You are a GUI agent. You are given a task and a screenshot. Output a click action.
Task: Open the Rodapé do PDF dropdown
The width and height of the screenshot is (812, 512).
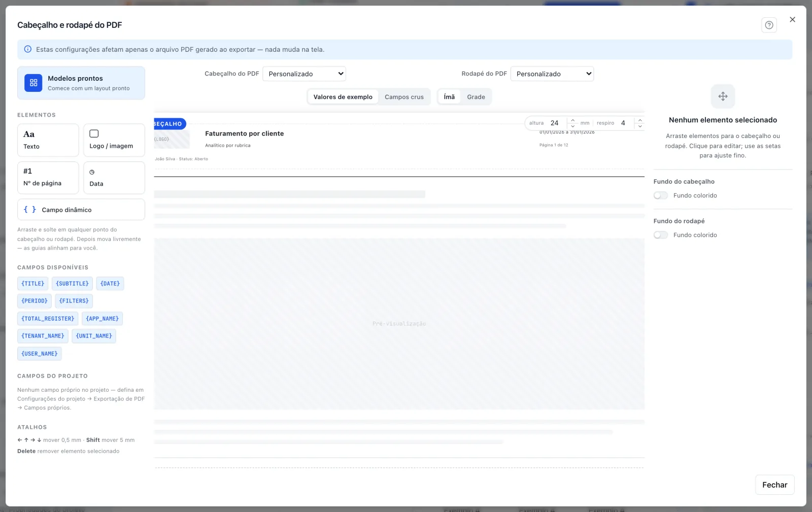click(x=552, y=74)
